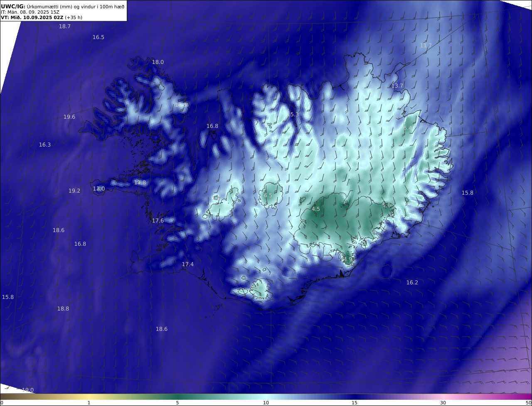Click the '11.7' value label
This screenshot has width=532, height=406.
pyautogui.click(x=426, y=45)
